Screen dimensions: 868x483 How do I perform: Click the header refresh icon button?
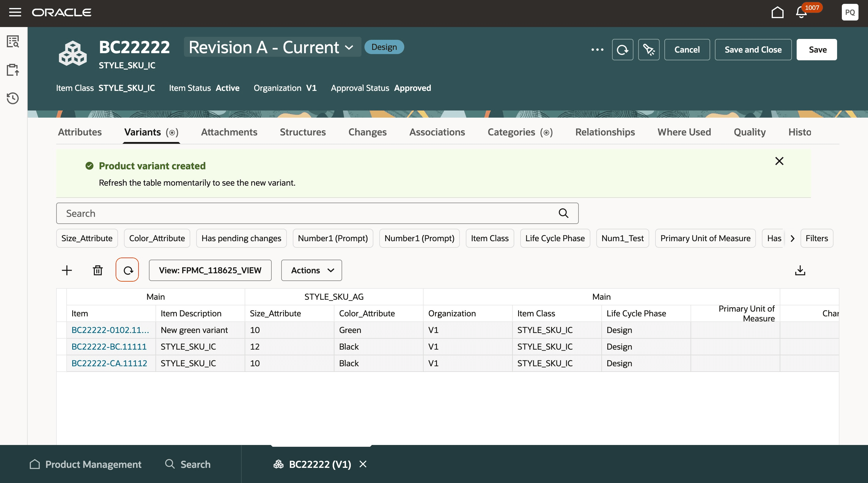click(622, 50)
